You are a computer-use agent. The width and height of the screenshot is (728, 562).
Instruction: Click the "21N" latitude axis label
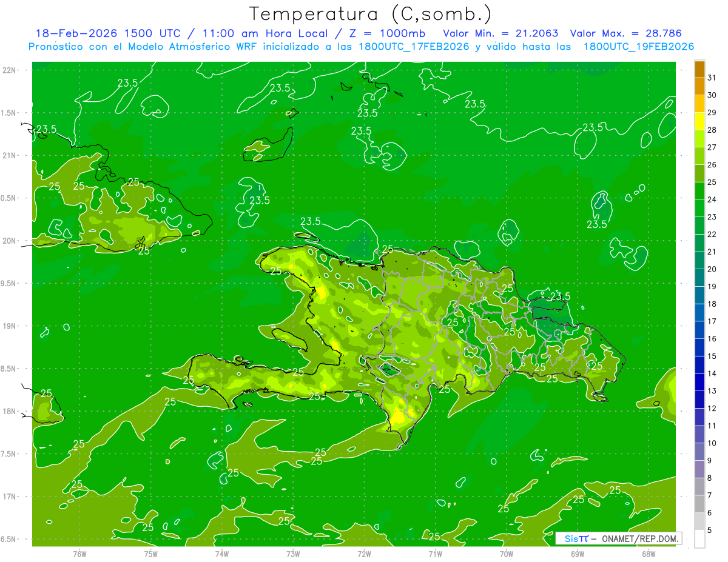pos(10,155)
